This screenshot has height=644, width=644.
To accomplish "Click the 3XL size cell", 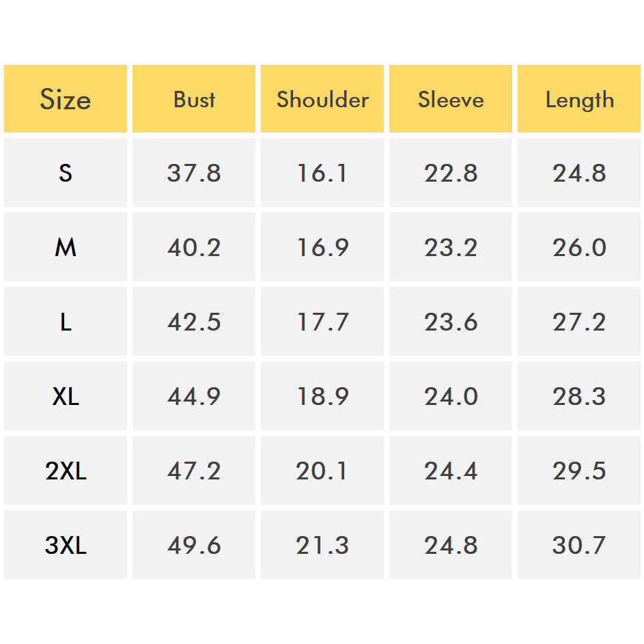I will pos(66,545).
